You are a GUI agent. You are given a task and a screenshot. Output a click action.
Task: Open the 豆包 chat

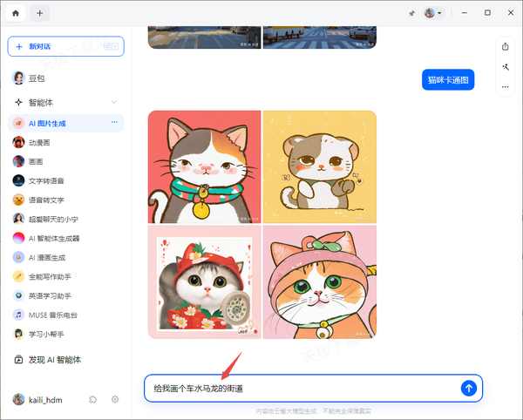point(65,78)
